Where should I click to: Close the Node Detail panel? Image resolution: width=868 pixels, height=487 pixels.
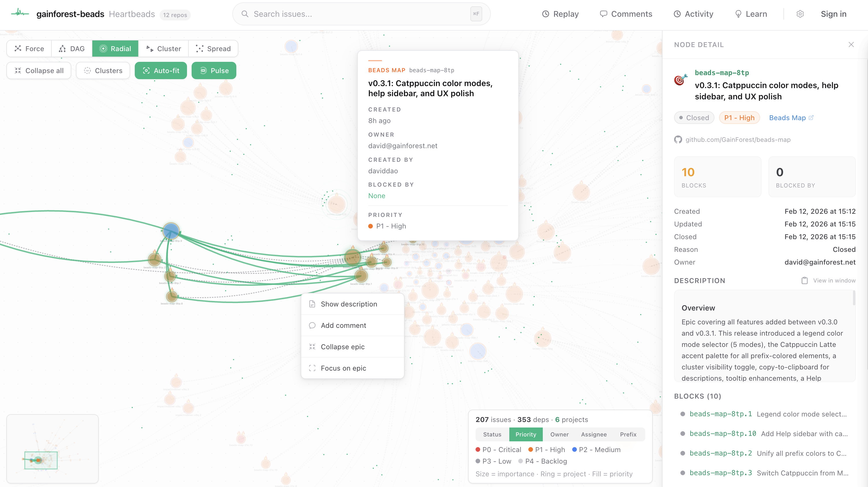(x=851, y=44)
